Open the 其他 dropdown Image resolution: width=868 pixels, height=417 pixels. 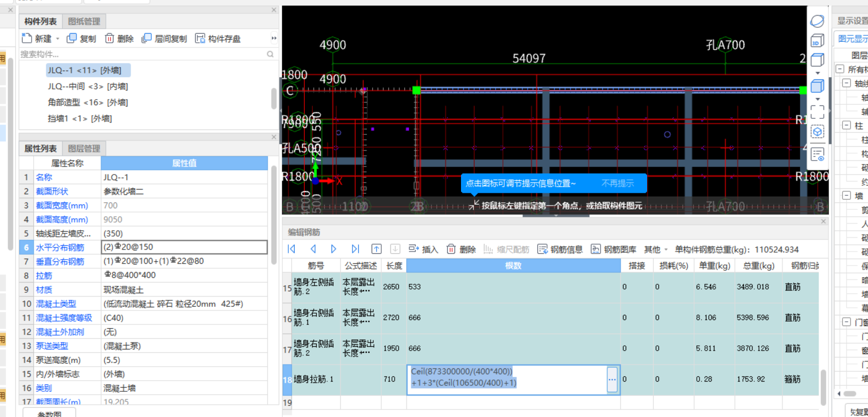pos(656,249)
